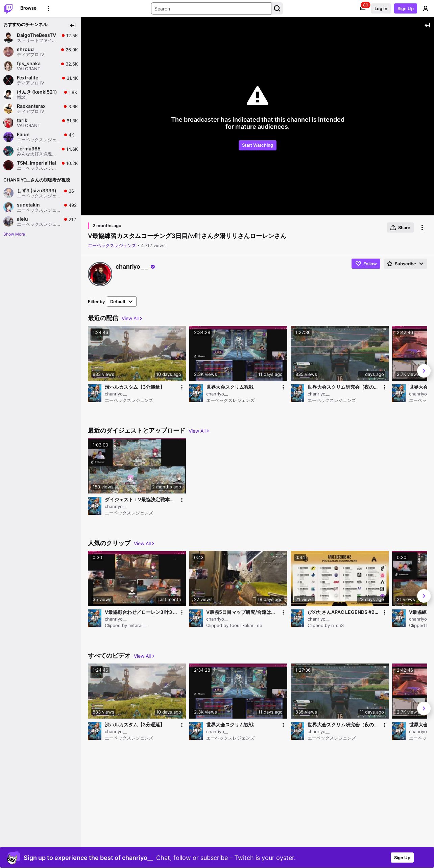Click Jerma985 channel avatar in sidebar
This screenshot has width=434, height=868.
pos(8,151)
